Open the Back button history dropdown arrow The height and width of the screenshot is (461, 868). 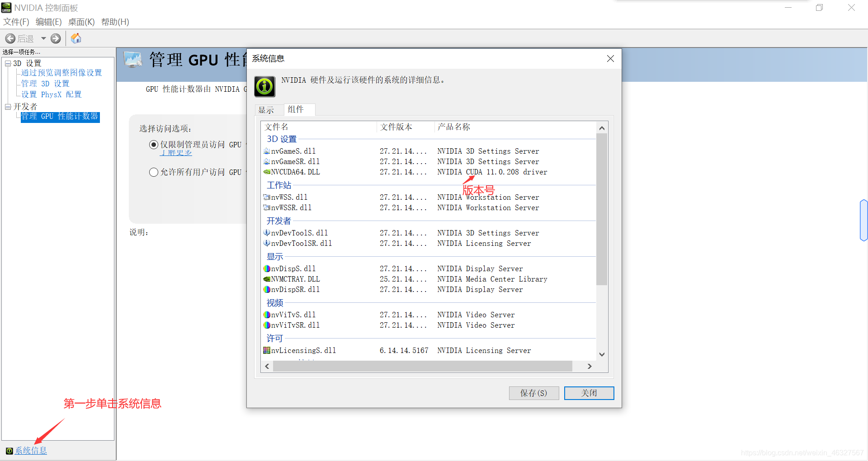43,39
